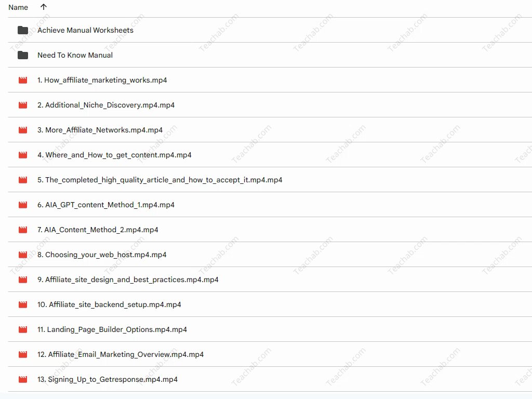Click the Achieve Manual Worksheets folder icon
Viewport: 532px width, 399px height.
(23, 30)
